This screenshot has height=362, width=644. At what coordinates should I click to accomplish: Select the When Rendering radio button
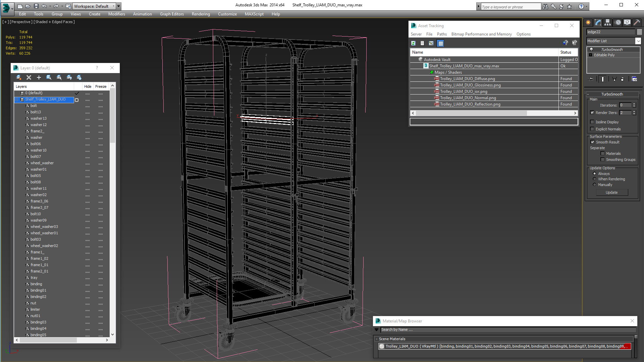pos(594,179)
